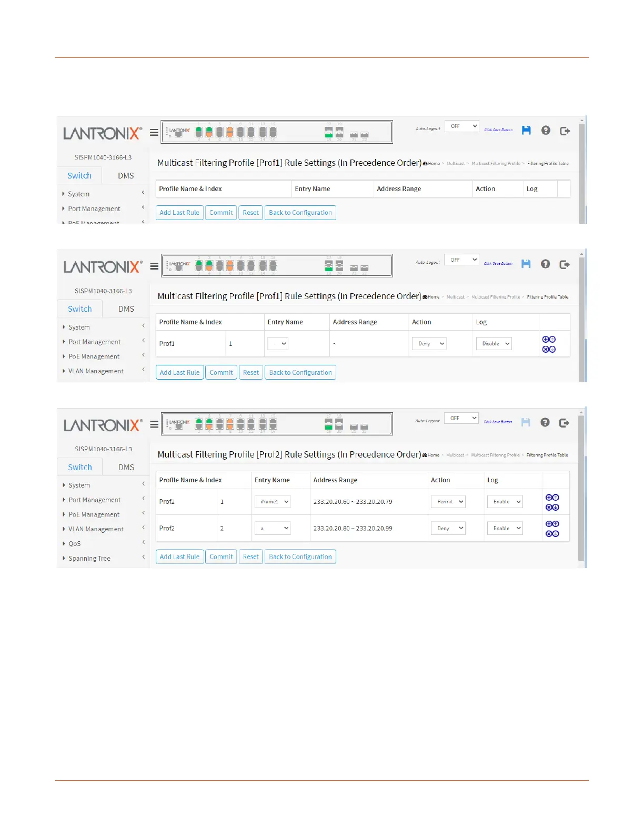The image size is (644, 834).
Task: Click Save icon in Prof1 screen with rule row
Action: [526, 264]
